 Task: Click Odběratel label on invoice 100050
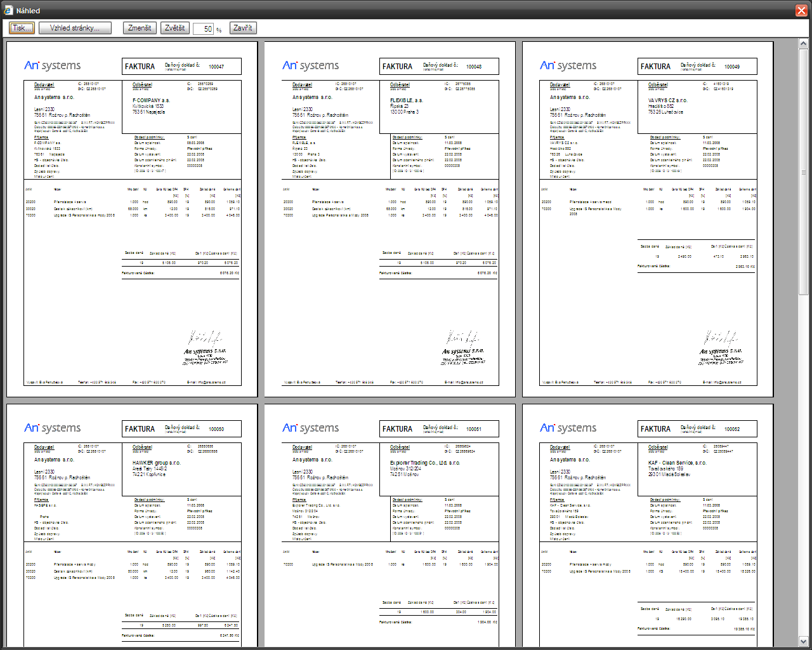(x=142, y=447)
